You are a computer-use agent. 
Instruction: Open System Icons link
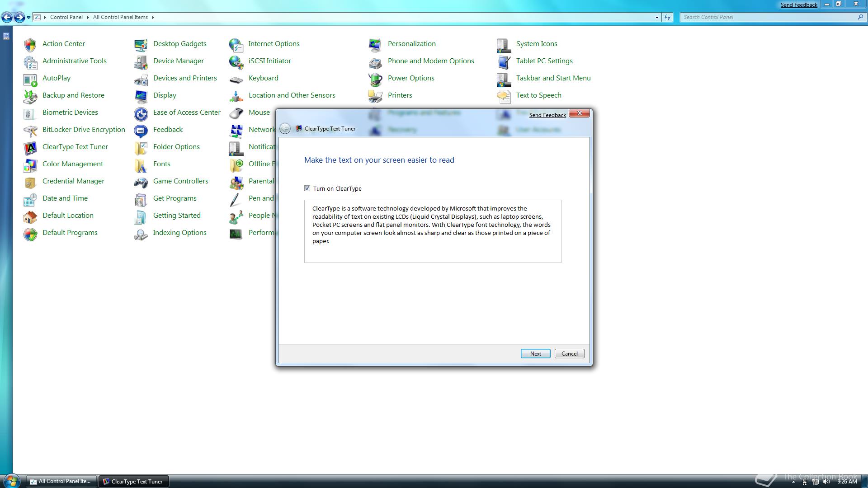coord(537,44)
